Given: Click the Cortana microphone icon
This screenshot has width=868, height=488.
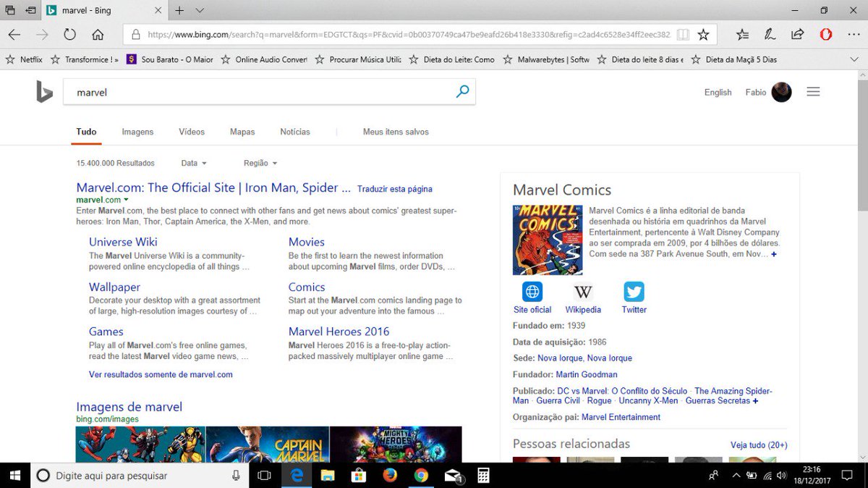Looking at the screenshot, I should [236, 476].
